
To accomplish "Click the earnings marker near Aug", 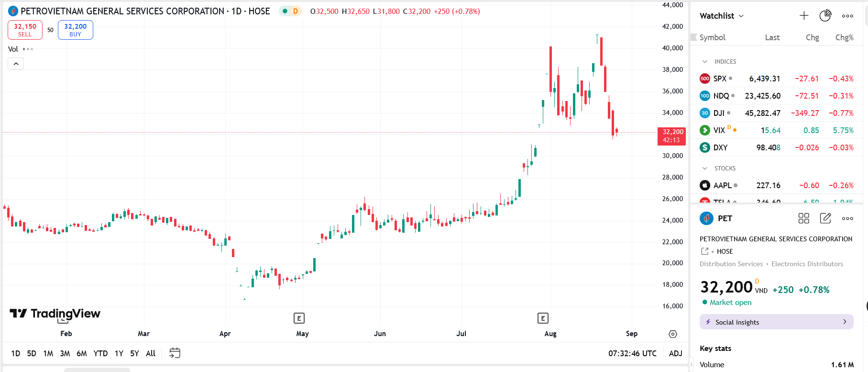I will click(543, 318).
